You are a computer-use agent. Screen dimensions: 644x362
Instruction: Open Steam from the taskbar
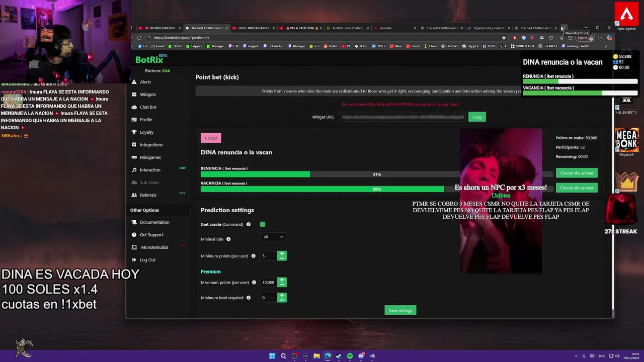click(x=339, y=356)
